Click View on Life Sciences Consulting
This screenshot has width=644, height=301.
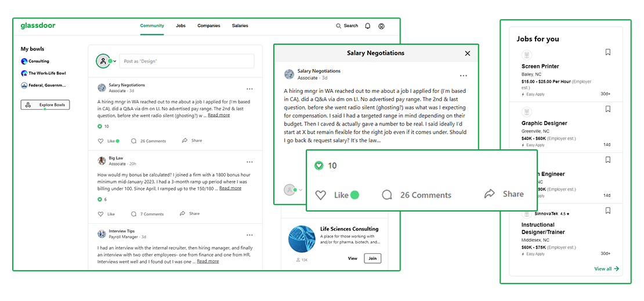352,259
